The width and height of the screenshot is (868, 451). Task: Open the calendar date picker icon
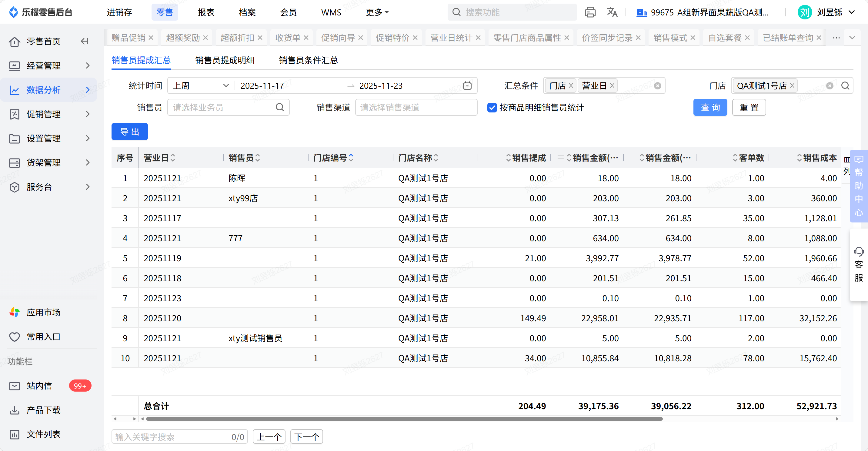467,85
